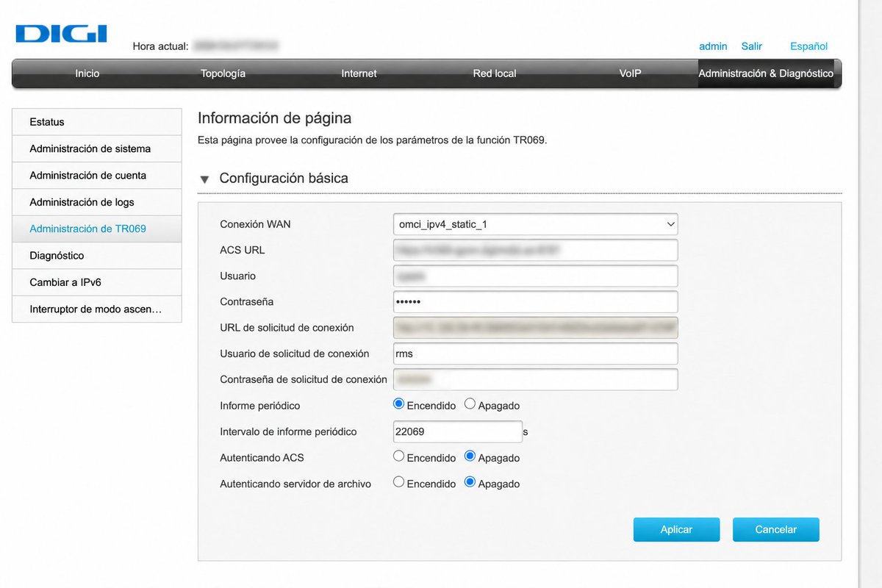This screenshot has width=882, height=588.
Task: Click the Hora actual label
Action: (x=161, y=46)
